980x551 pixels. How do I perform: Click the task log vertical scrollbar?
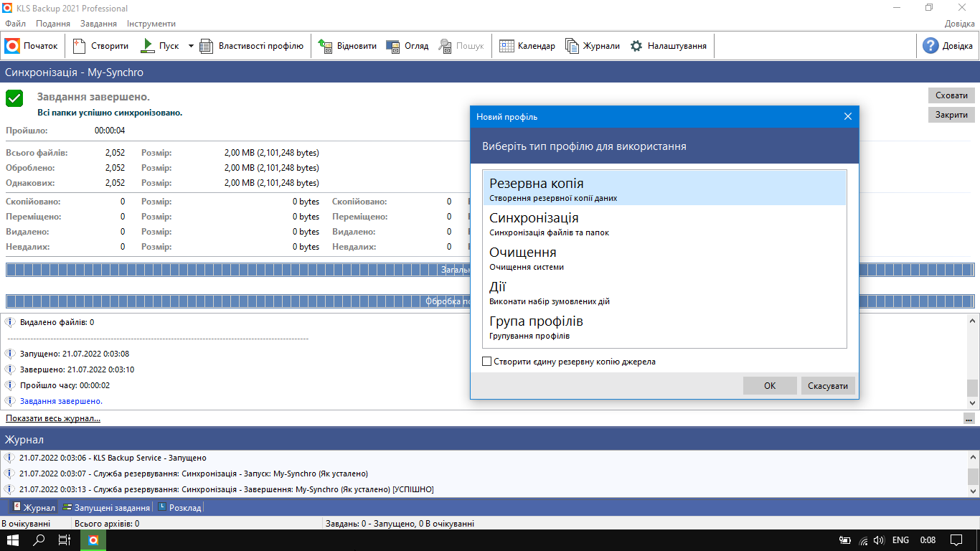coord(972,361)
